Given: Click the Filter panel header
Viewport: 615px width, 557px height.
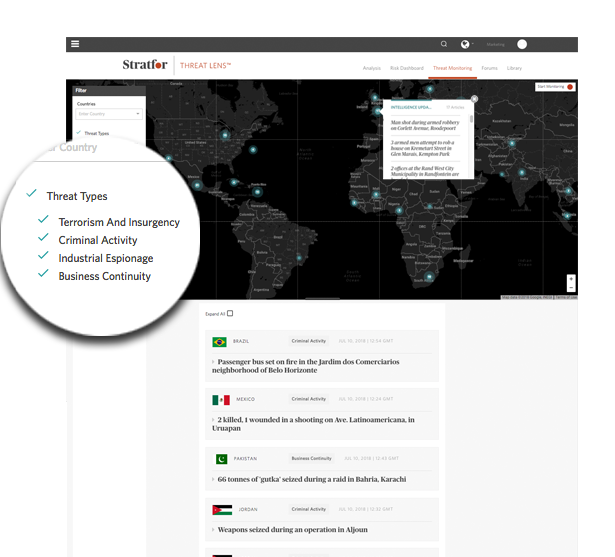Looking at the screenshot, I should 109,91.
